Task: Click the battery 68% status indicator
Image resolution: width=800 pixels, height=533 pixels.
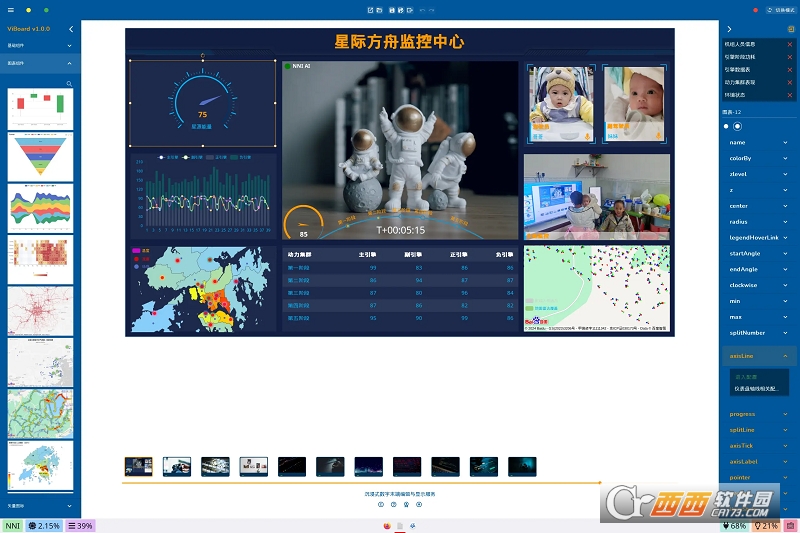Action: [735, 526]
